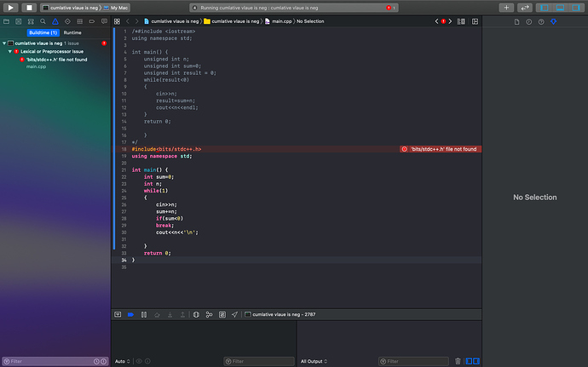Open the Debug navigator icon
Image resolution: width=588 pixels, height=367 pixels.
79,21
